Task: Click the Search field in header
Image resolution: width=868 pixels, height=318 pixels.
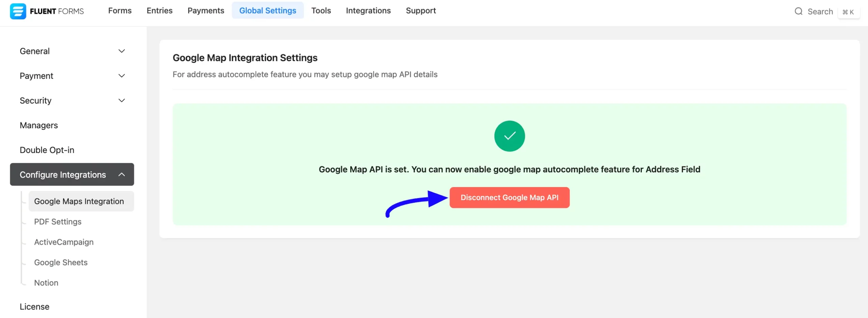Action: (820, 12)
